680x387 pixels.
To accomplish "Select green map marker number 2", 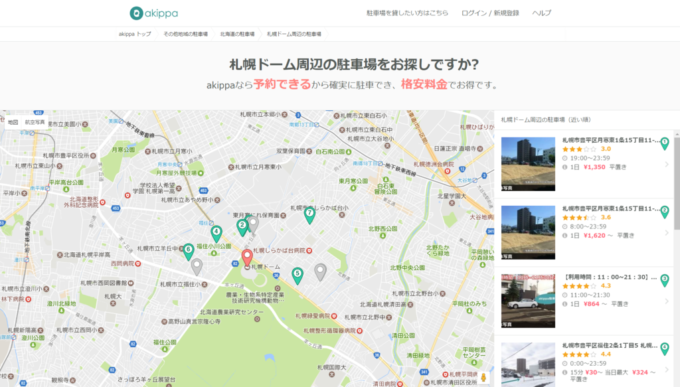I will (242, 227).
